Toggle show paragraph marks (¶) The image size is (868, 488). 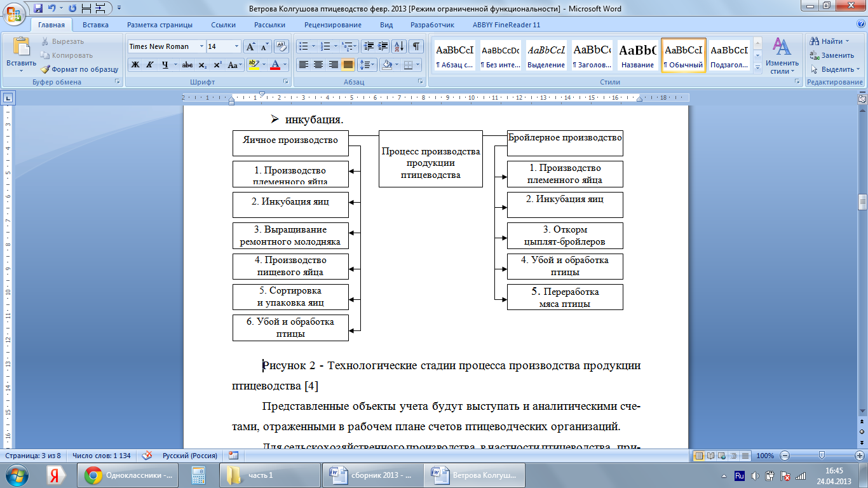(416, 46)
